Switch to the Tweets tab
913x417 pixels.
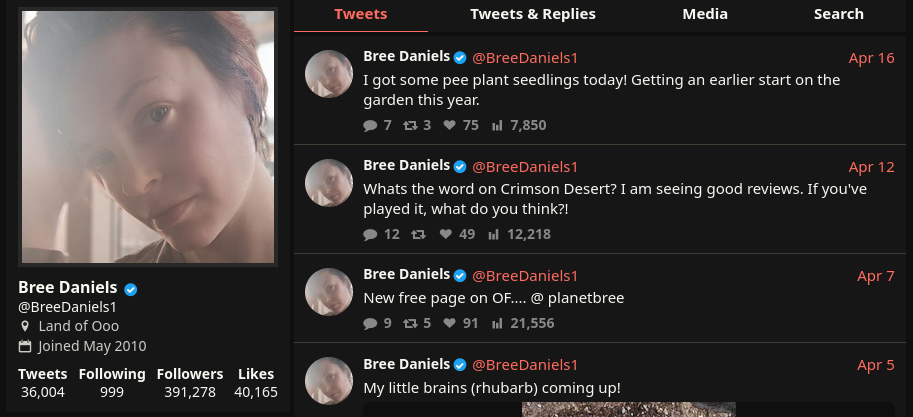pos(360,14)
